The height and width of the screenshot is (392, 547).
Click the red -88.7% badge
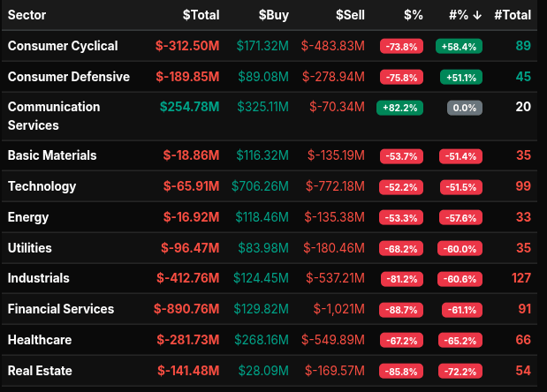(x=399, y=310)
